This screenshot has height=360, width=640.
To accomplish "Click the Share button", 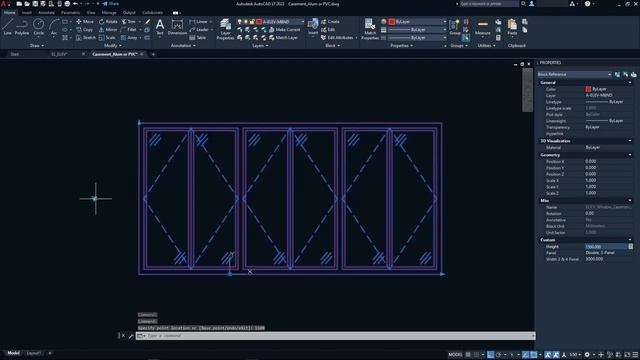I will 110,4.
